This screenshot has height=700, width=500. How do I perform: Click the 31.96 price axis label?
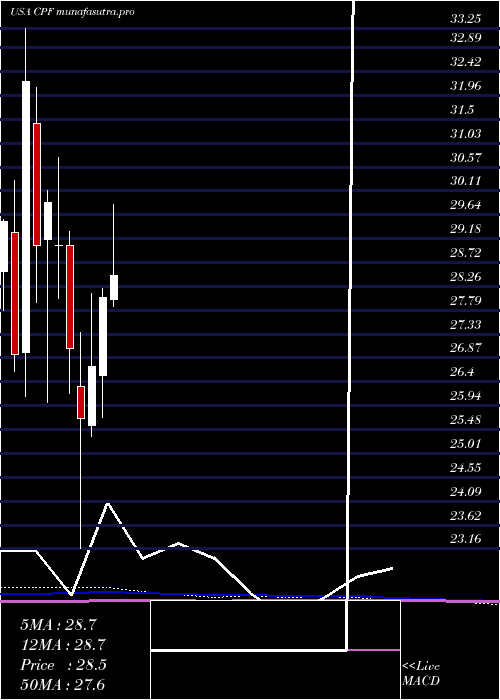tap(465, 86)
